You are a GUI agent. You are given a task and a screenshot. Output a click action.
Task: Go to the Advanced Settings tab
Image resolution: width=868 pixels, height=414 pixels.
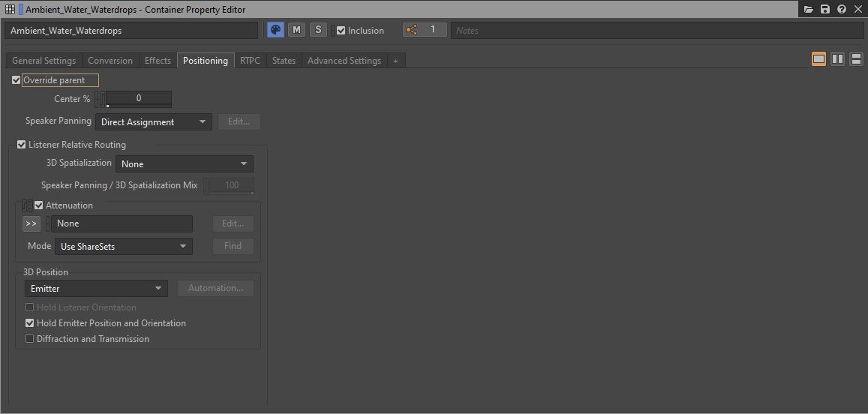tap(344, 60)
